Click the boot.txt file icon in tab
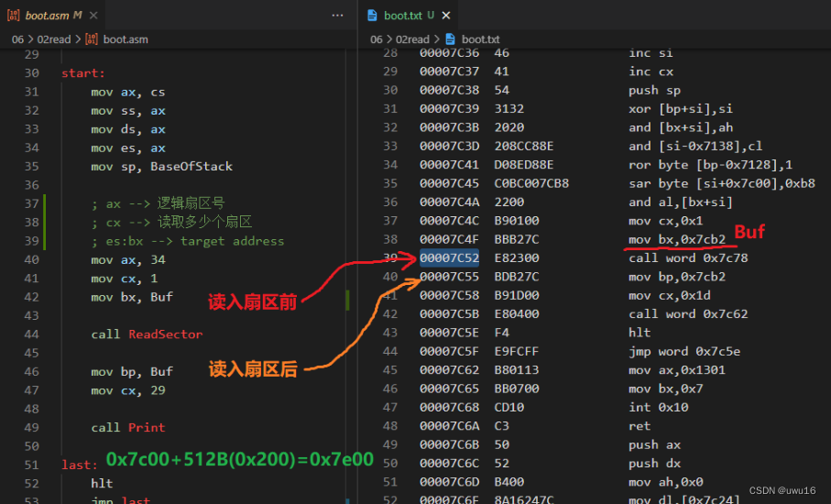Viewport: 831px width, 504px height. coord(372,16)
